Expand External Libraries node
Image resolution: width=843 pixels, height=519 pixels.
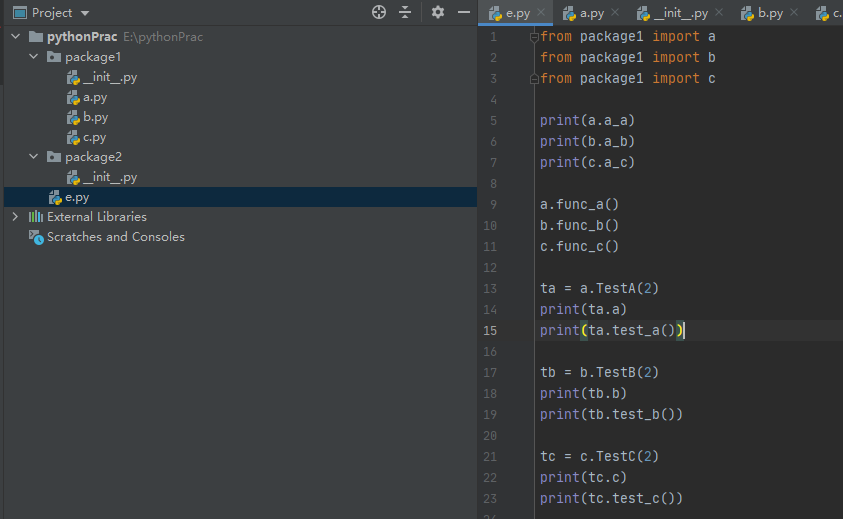point(15,217)
